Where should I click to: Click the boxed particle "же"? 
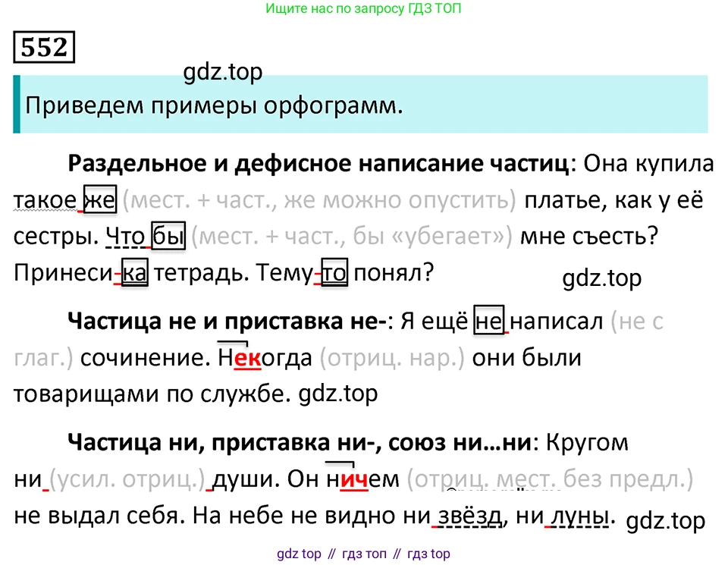pos(99,200)
